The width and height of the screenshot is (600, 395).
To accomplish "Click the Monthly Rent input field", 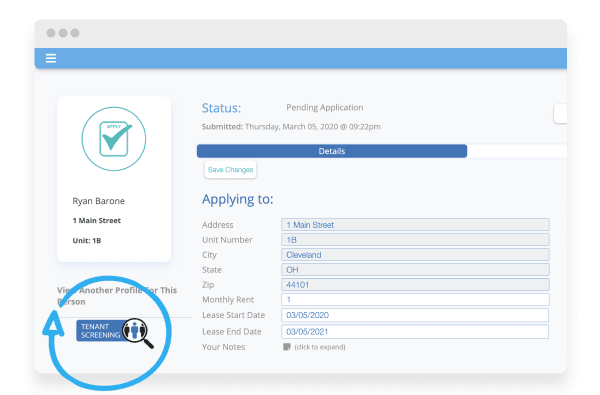I will [x=415, y=299].
